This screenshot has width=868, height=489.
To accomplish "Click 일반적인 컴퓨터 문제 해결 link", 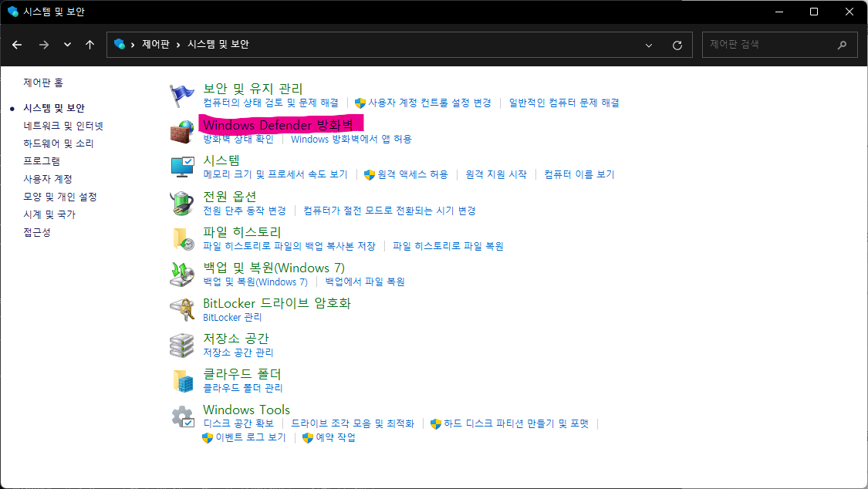I will tap(564, 103).
